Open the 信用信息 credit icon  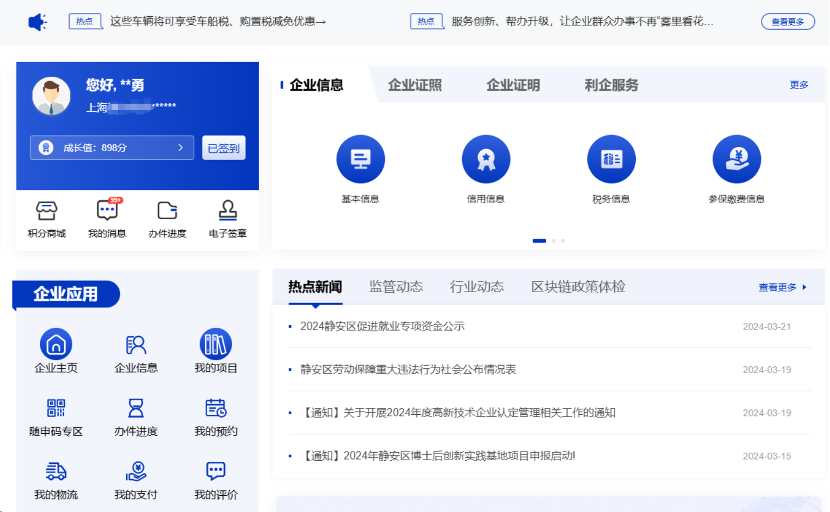pyautogui.click(x=485, y=159)
